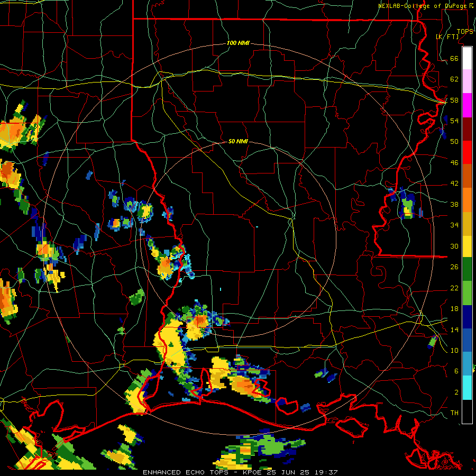Click the 66 value on the scale
The height and width of the screenshot is (476, 476).
pyautogui.click(x=454, y=58)
